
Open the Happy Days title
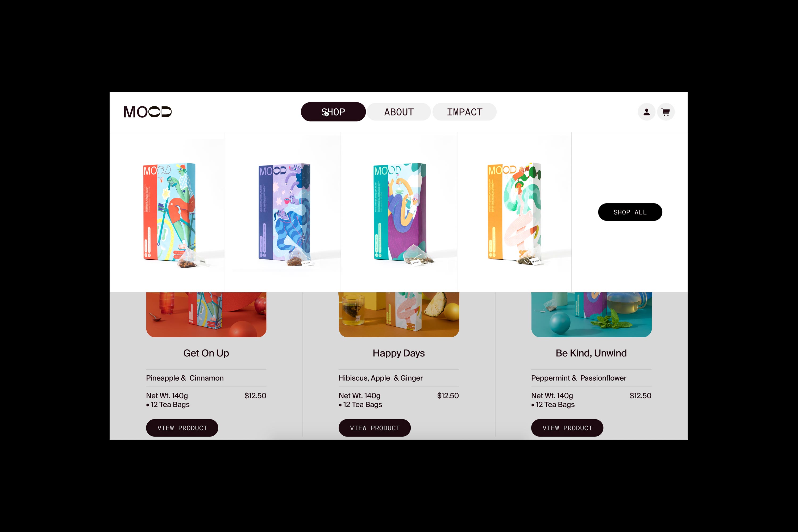coord(399,353)
